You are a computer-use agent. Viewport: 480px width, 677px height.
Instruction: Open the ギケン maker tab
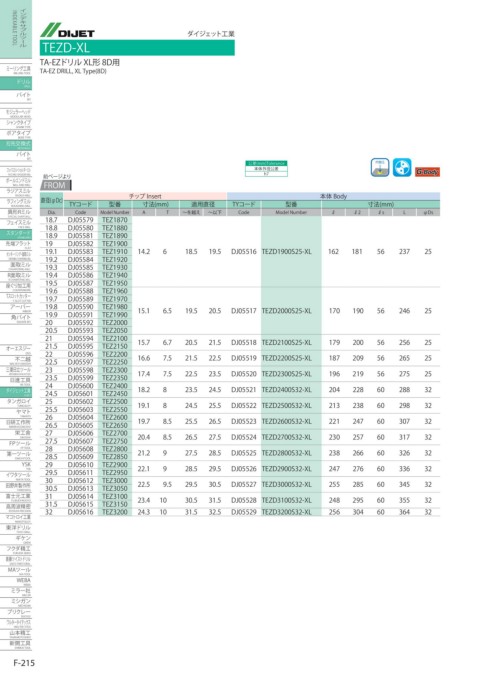click(x=16, y=539)
